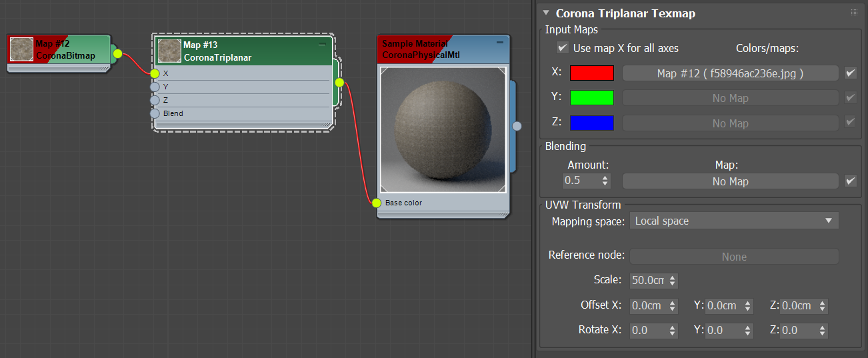The width and height of the screenshot is (868, 358).
Task: Click the output socket of Map #12 node
Action: (117, 53)
